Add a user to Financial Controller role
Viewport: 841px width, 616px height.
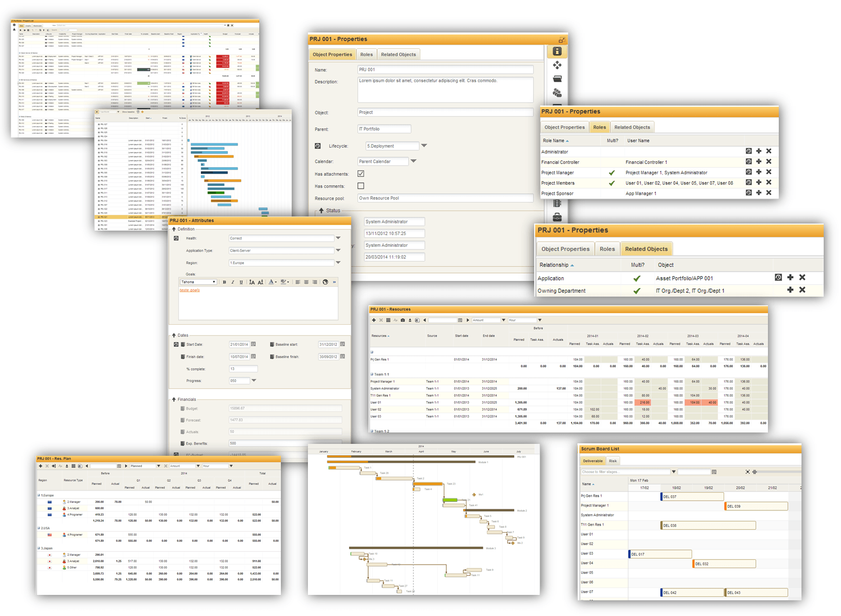point(759,161)
